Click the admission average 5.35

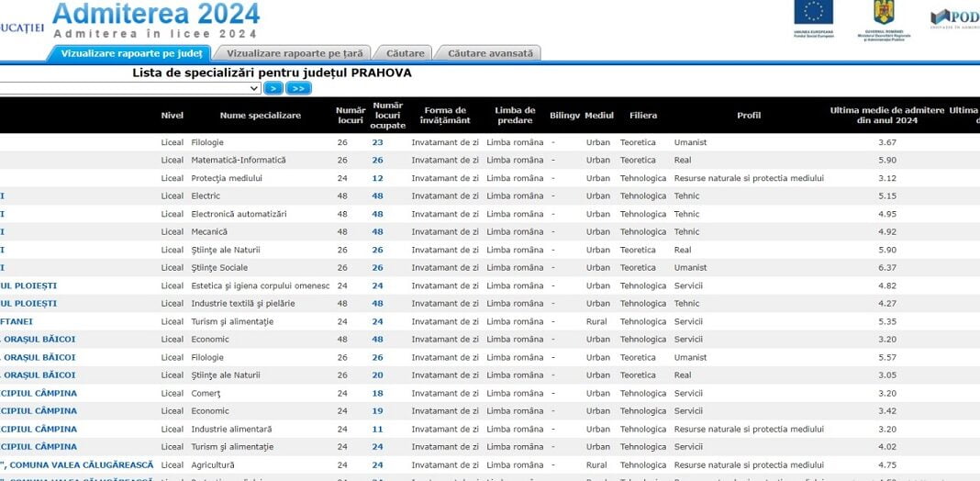[887, 321]
